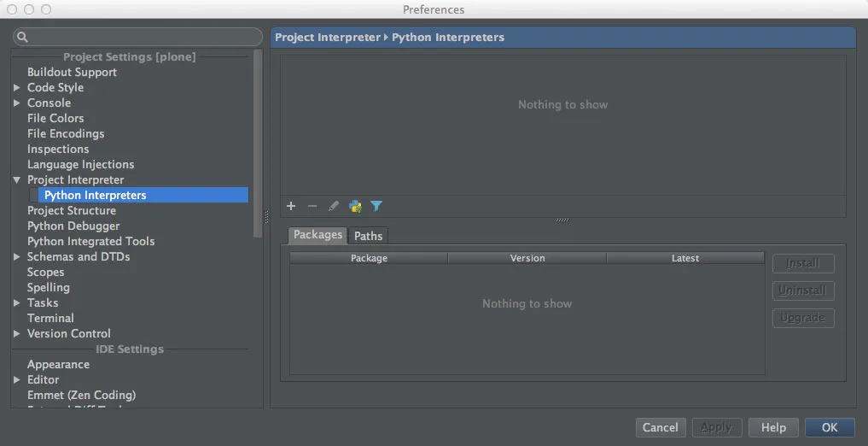Select Project Interpreter tree item
Image resolution: width=868 pixels, height=446 pixels.
pos(75,180)
